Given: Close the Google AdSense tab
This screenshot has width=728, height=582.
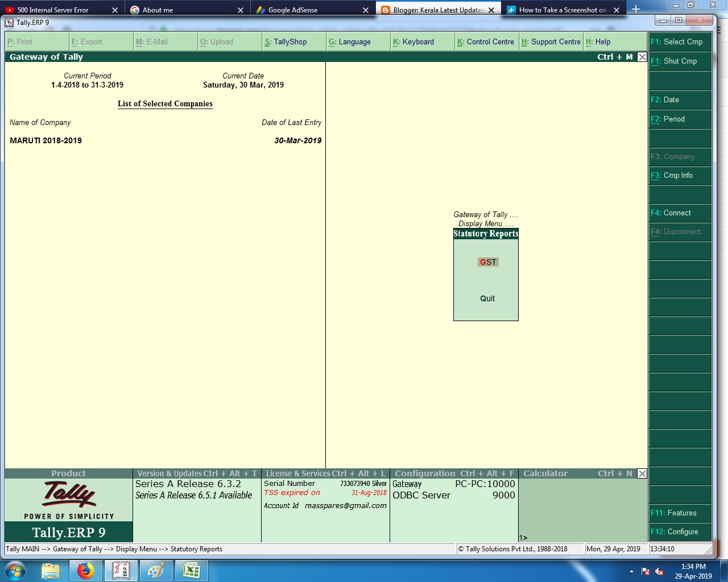Looking at the screenshot, I should (366, 10).
